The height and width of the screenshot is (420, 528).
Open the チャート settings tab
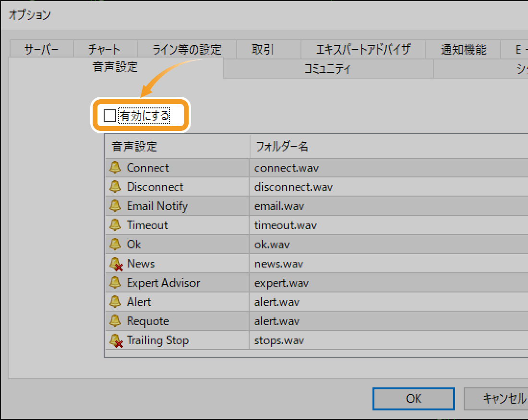coord(105,49)
